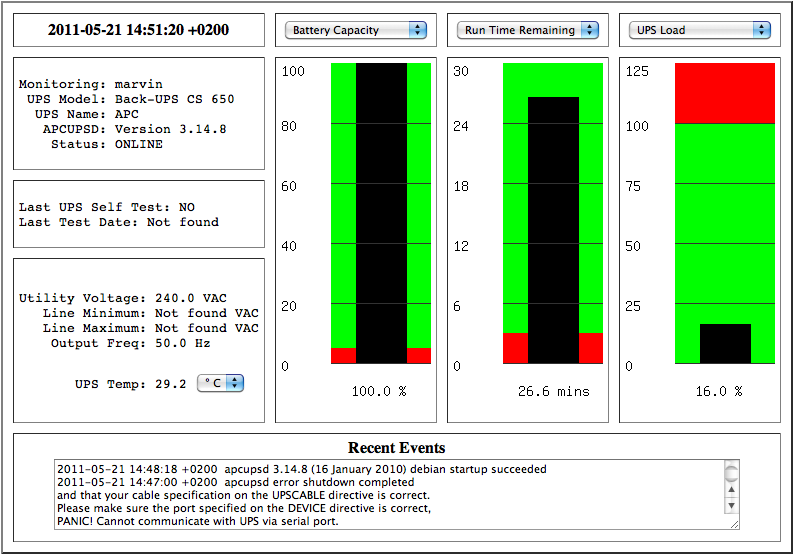Click the black Run Time Remaining bar
Image resolution: width=794 pixels, height=555 pixels.
(553, 230)
